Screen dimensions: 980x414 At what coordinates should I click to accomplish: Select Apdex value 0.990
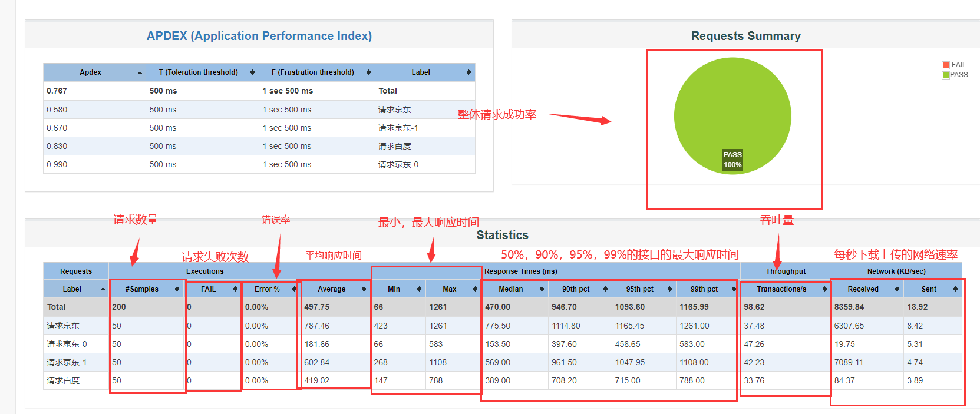click(x=57, y=164)
